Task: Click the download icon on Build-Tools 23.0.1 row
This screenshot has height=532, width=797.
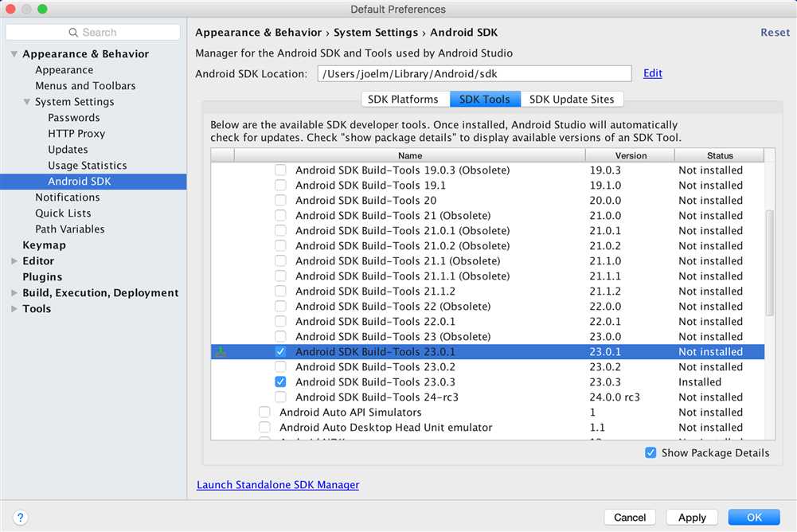Action: pyautogui.click(x=221, y=351)
